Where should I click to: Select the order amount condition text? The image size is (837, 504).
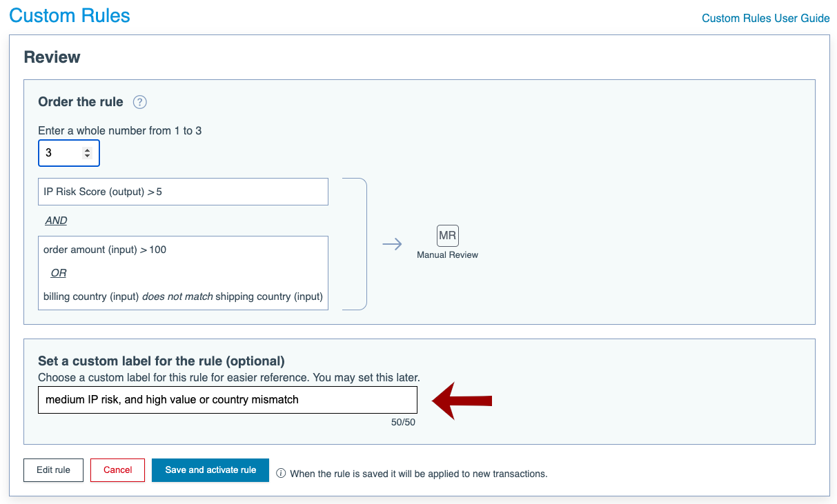pos(105,250)
